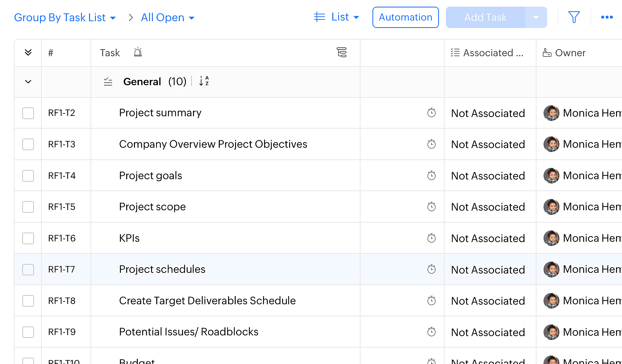Click timer icon for Potential Issues/ Roadblocks
Image resolution: width=622 pixels, height=364 pixels.
(431, 332)
